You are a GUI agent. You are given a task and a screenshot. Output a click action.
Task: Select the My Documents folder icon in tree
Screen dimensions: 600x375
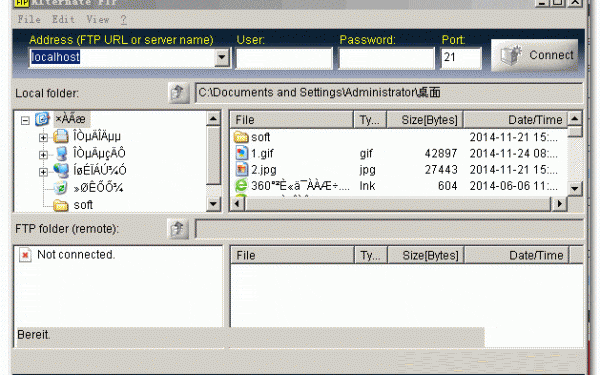[61, 136]
